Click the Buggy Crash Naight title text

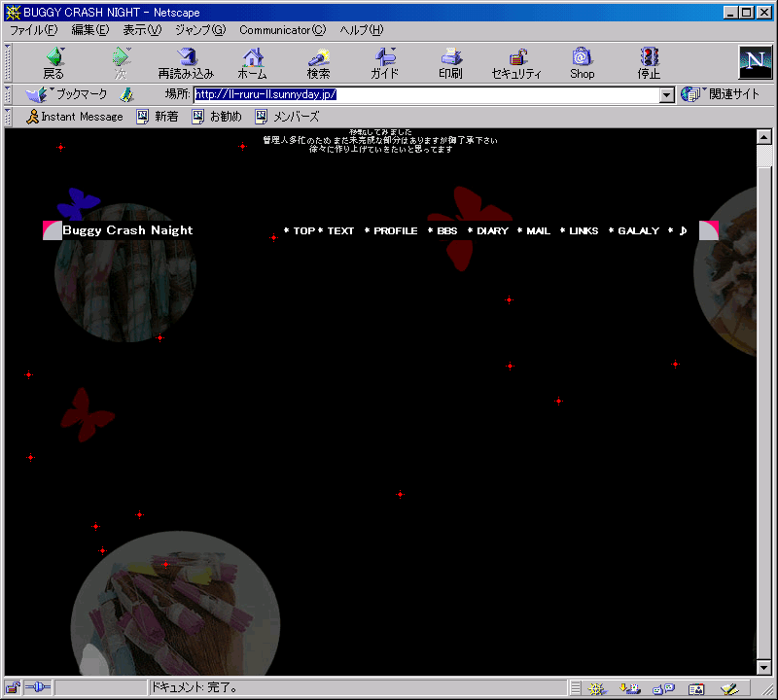coord(127,230)
